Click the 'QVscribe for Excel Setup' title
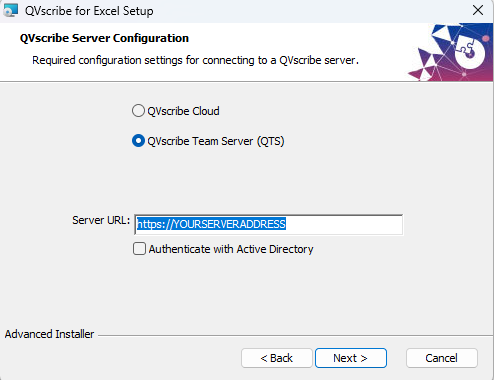 89,11
